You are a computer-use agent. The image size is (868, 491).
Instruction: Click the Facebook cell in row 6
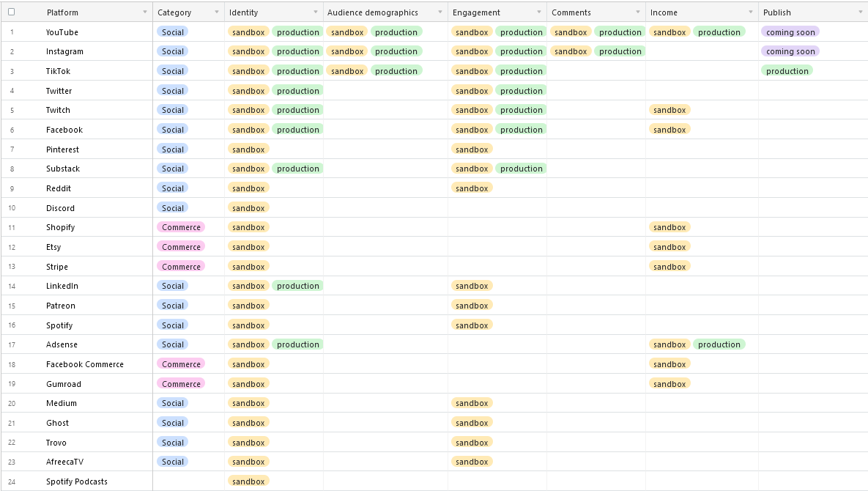[x=64, y=130]
